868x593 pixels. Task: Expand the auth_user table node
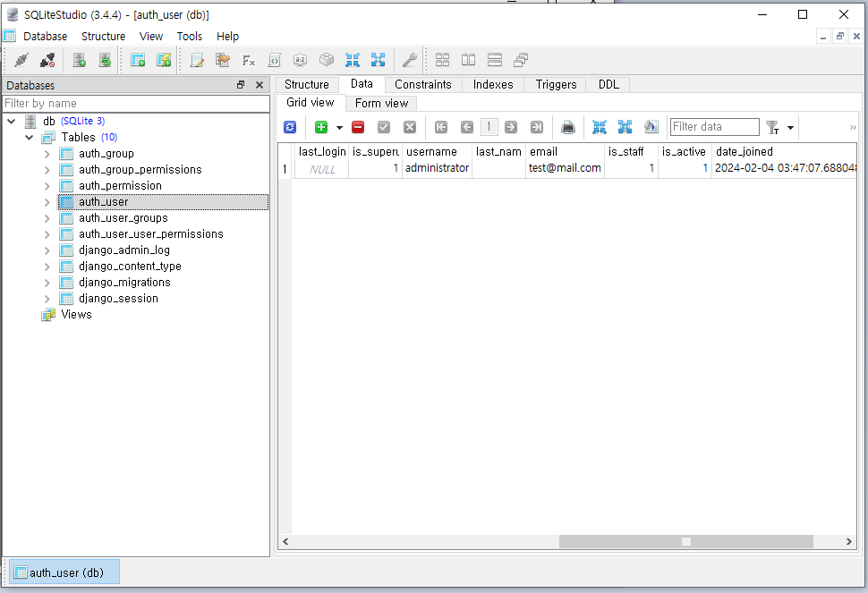pos(47,202)
